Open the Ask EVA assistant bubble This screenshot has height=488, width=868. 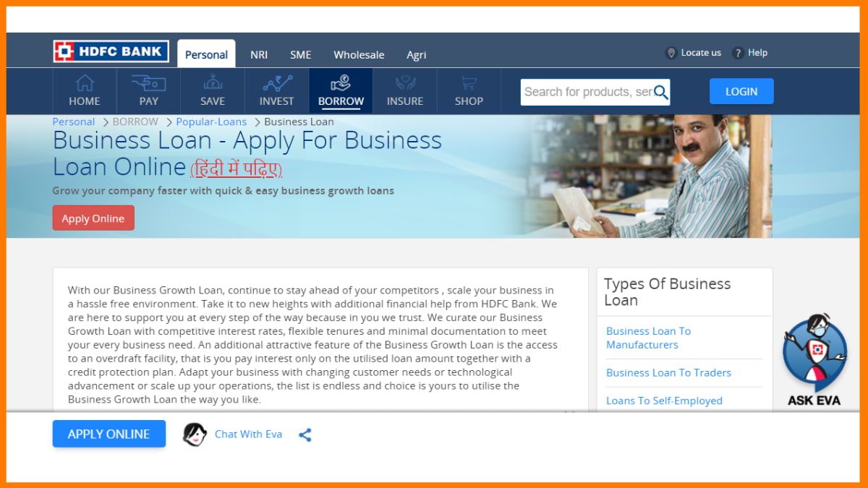pos(814,360)
